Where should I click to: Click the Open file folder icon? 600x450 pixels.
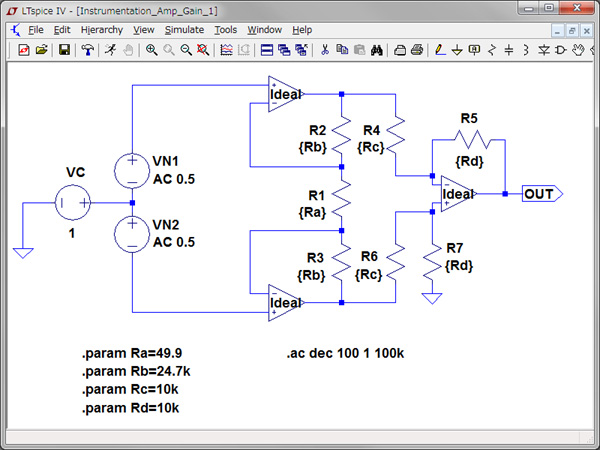click(41, 49)
